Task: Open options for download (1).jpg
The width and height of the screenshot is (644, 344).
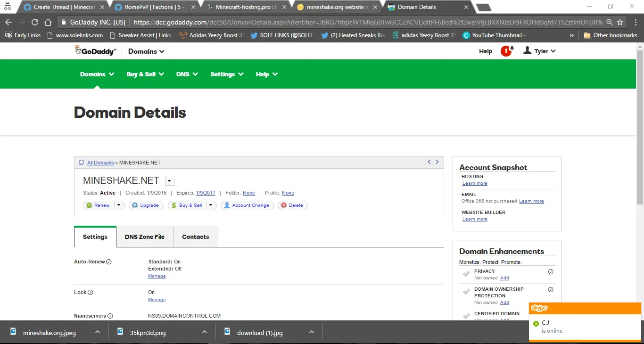Action: coord(312,332)
